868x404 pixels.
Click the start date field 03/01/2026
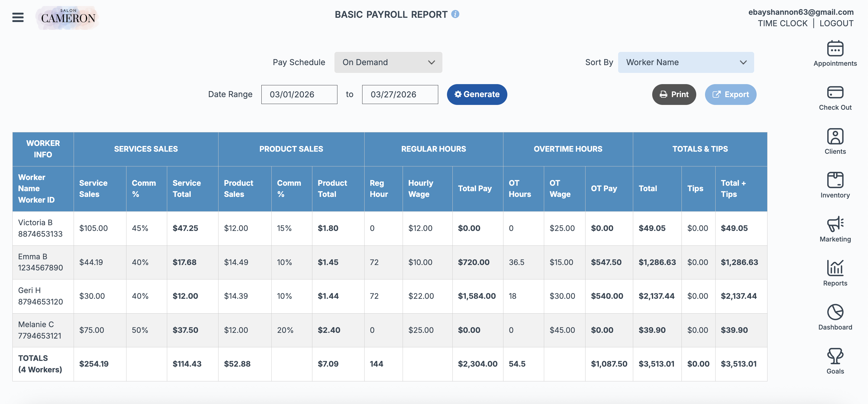[299, 95]
